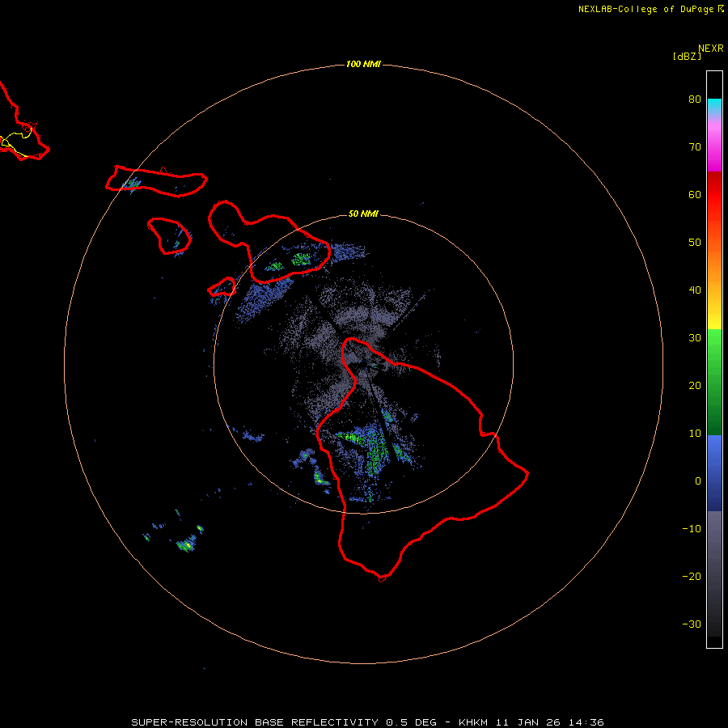Viewport: 728px width, 728px height.
Task: Click the 0 value on the dBZ scale
Action: click(x=698, y=481)
